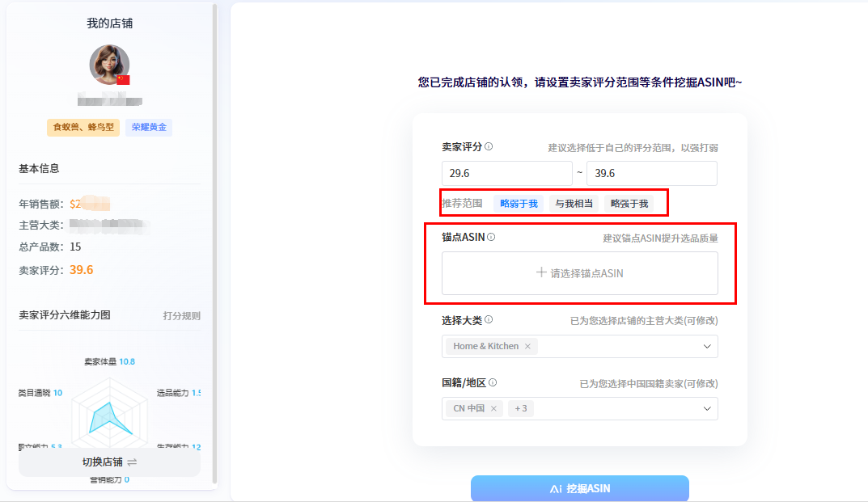Open the 选择大类 category dropdown
Screen dimensions: 868x502
tap(708, 346)
